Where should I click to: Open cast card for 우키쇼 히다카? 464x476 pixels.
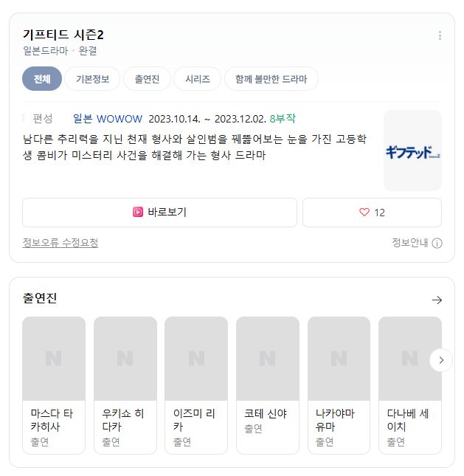(125, 385)
